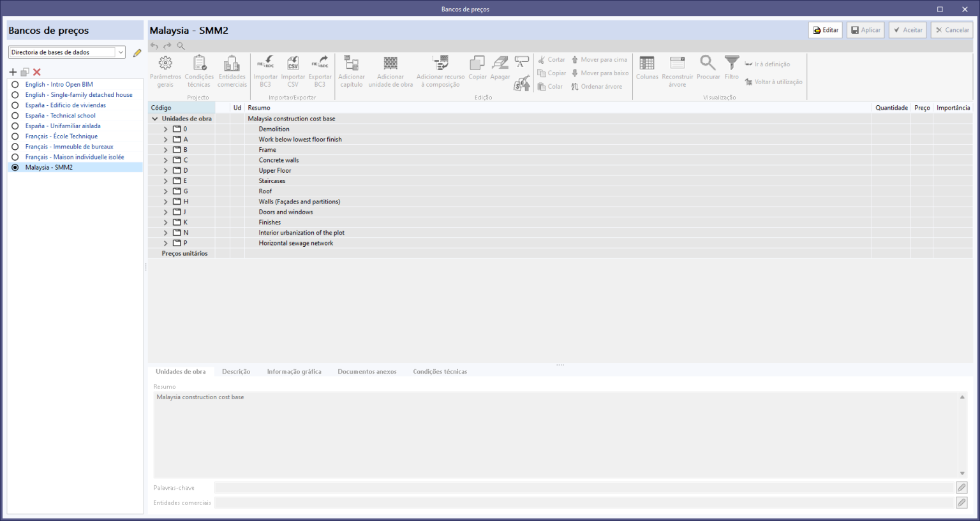Click the Aplicar button
Image resolution: width=980 pixels, height=521 pixels.
click(865, 30)
